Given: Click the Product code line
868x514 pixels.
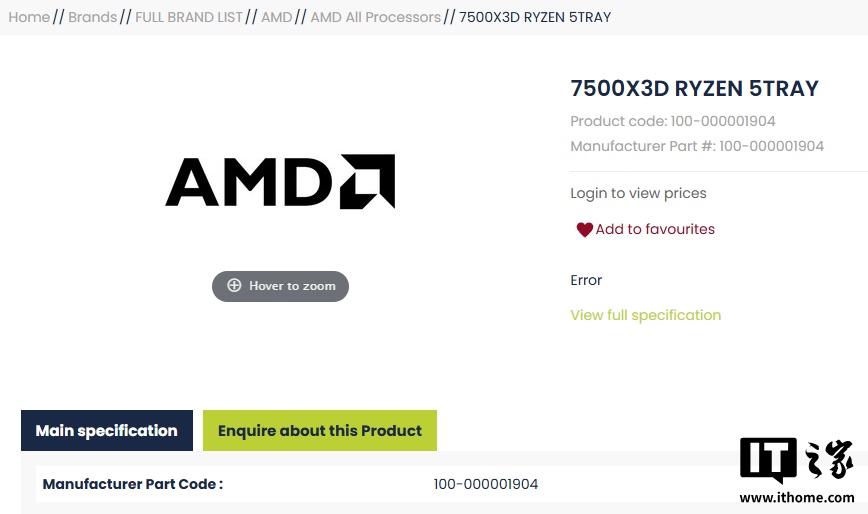Looking at the screenshot, I should [x=672, y=121].
